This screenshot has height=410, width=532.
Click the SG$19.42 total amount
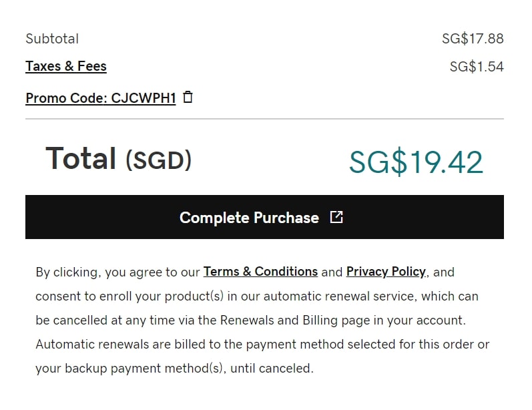[x=416, y=162]
